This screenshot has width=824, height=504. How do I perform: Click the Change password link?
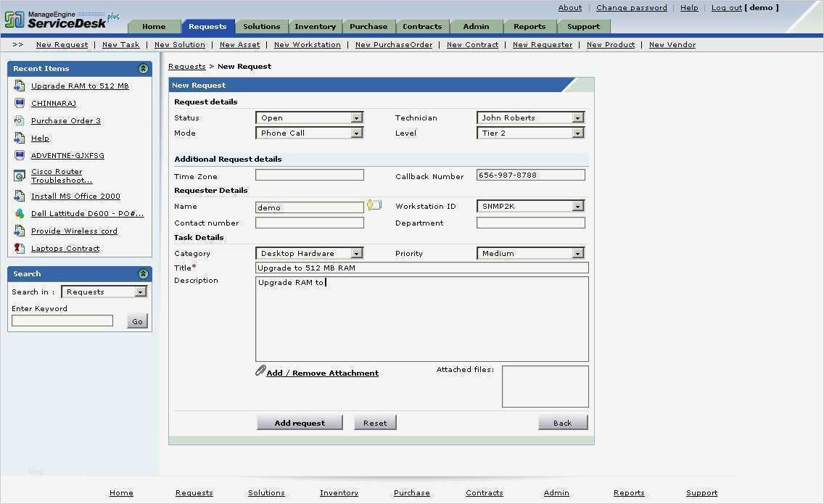click(631, 7)
